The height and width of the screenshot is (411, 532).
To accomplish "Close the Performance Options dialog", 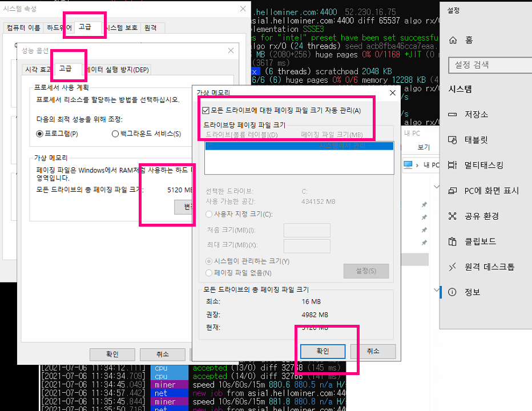I will (231, 51).
